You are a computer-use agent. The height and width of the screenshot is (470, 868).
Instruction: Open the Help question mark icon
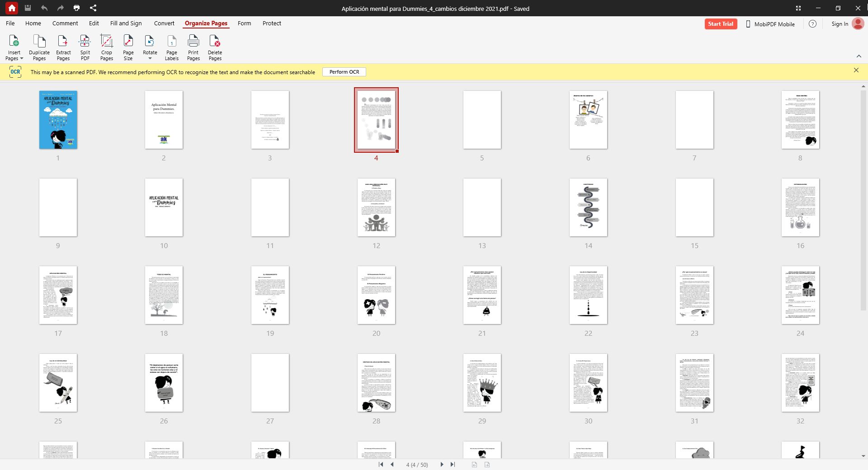[x=812, y=24]
